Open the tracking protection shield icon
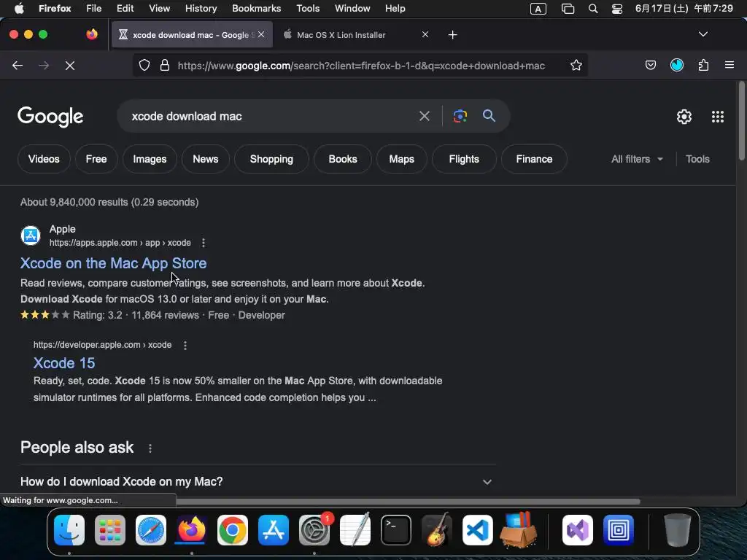This screenshot has width=747, height=560. tap(144, 65)
